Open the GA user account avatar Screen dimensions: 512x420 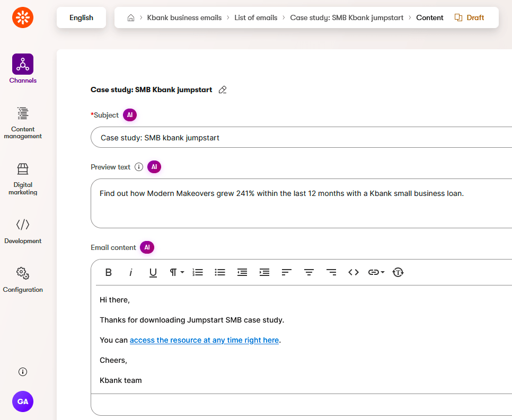point(23,401)
